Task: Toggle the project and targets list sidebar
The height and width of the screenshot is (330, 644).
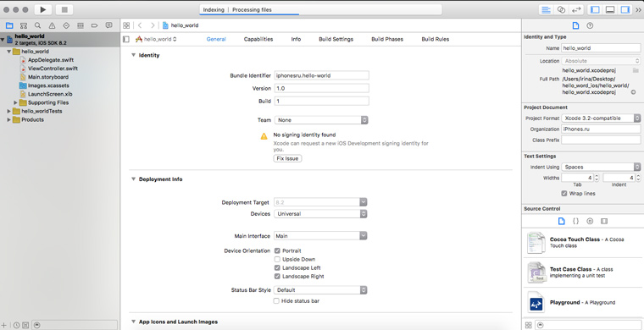Action: coord(126,40)
